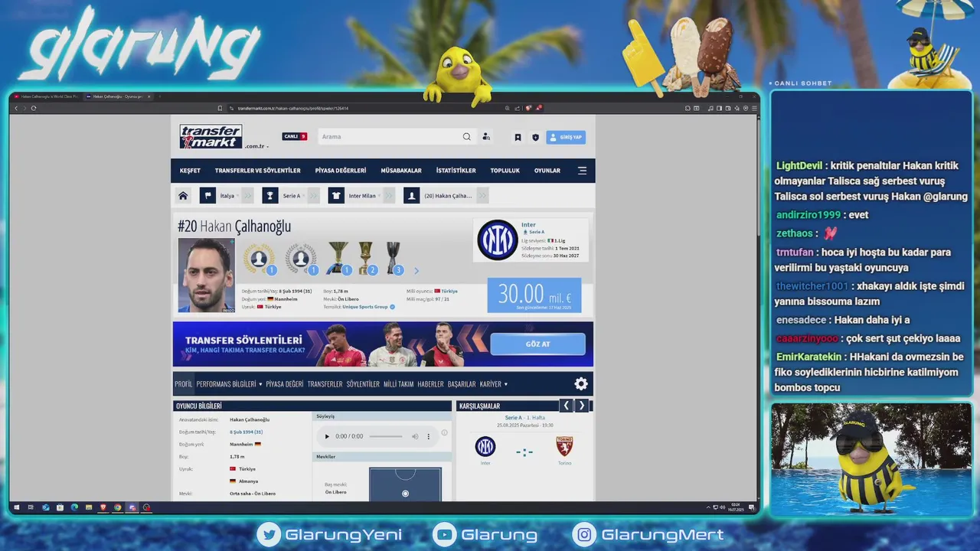Reload the page in the browser toolbar
The width and height of the screenshot is (980, 551).
click(x=33, y=108)
